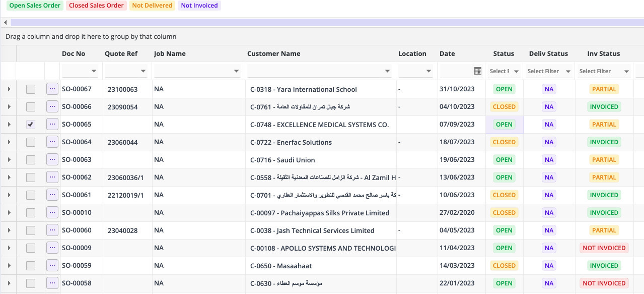The image size is (644, 294).
Task: Click the ellipsis button for SO-00062
Action: tap(52, 178)
